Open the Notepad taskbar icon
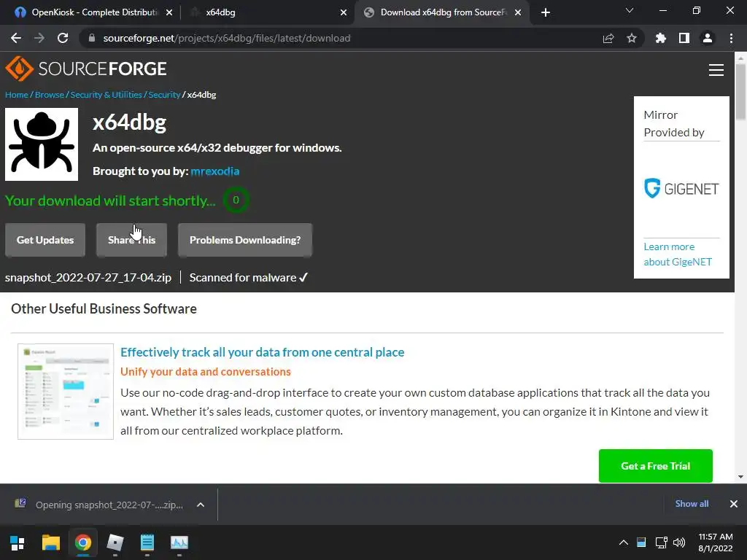 tap(147, 542)
